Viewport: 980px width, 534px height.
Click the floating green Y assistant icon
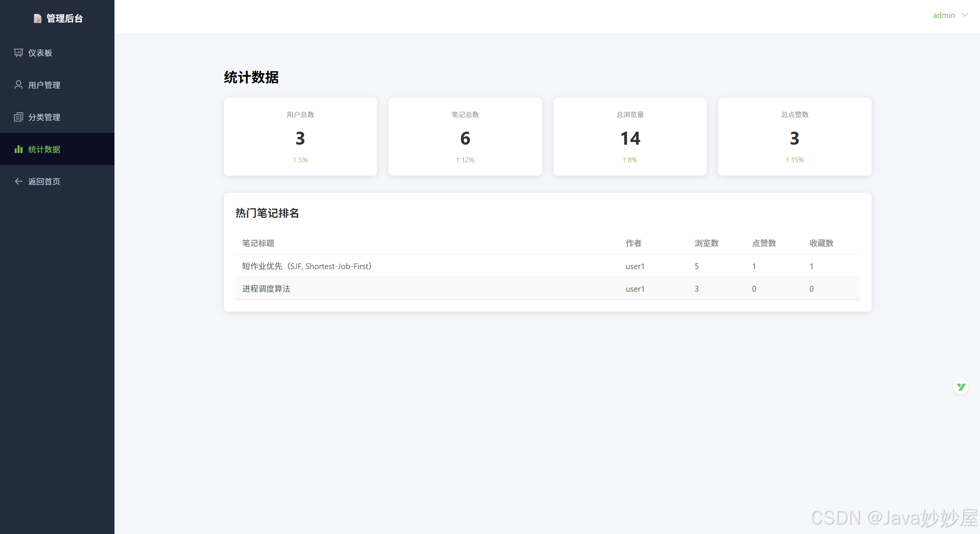coord(960,387)
